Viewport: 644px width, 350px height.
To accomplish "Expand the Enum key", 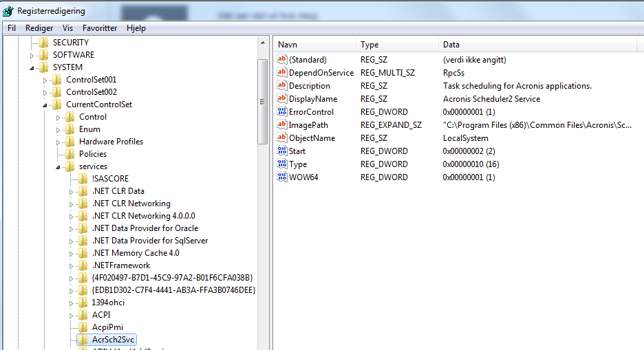I will [x=58, y=130].
